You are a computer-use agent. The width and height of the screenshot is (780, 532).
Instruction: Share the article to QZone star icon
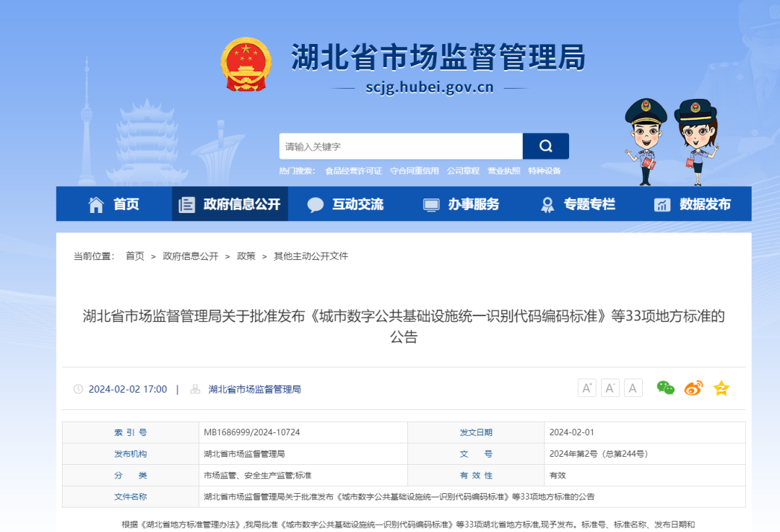click(720, 388)
